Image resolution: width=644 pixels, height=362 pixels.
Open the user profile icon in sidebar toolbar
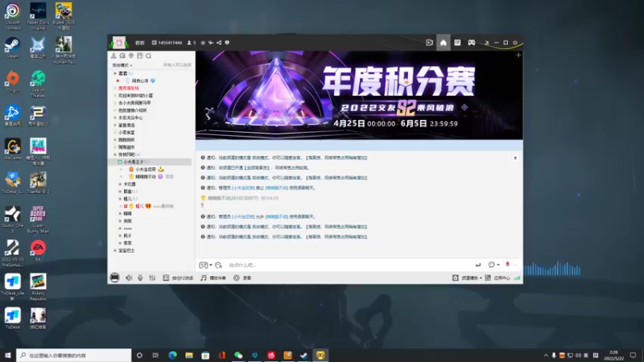[x=114, y=56]
